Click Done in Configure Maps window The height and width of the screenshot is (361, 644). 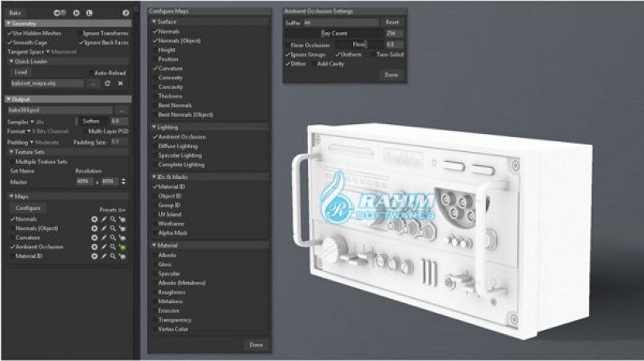click(x=257, y=345)
